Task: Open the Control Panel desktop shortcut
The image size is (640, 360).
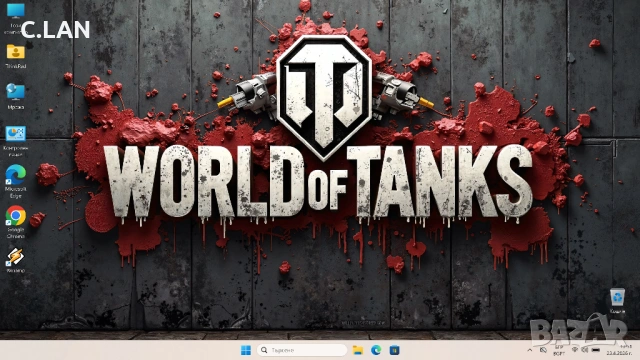Action: (16, 141)
